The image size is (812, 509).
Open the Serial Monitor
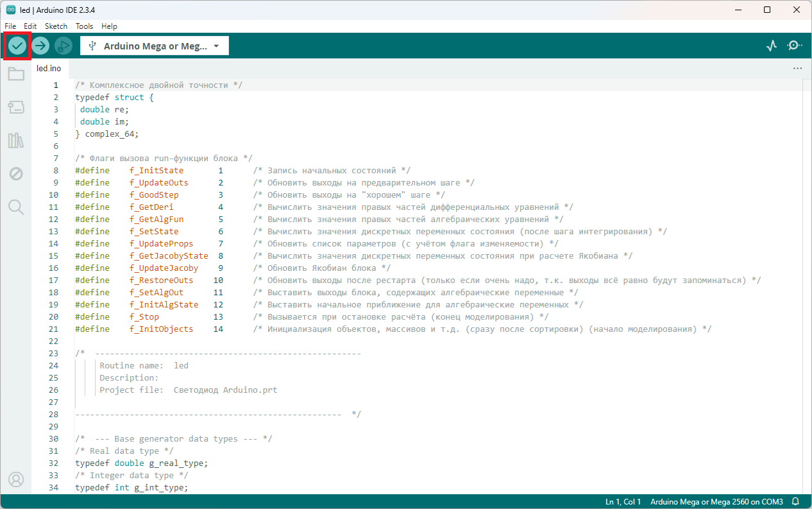(x=795, y=46)
